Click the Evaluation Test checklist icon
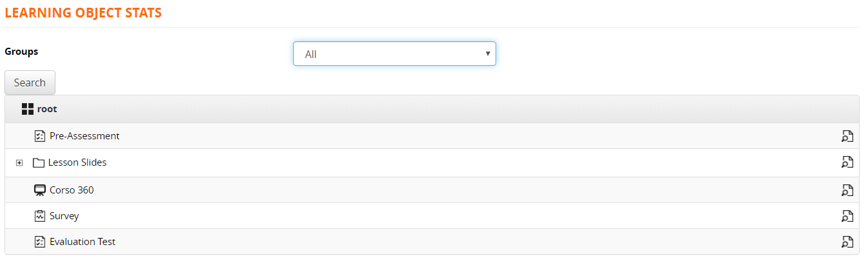 tap(40, 242)
